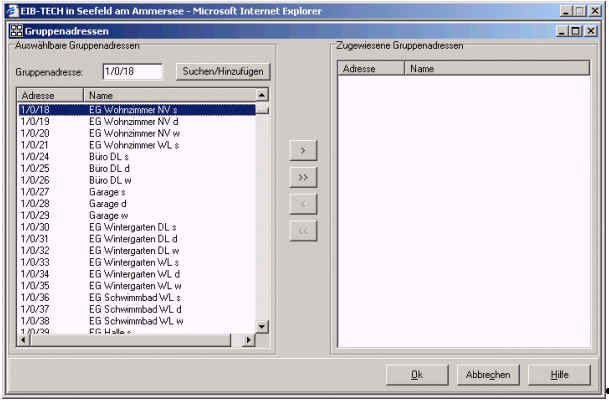This screenshot has width=609, height=402.
Task: Click the double right arrow assign-all button
Action: pyautogui.click(x=303, y=177)
